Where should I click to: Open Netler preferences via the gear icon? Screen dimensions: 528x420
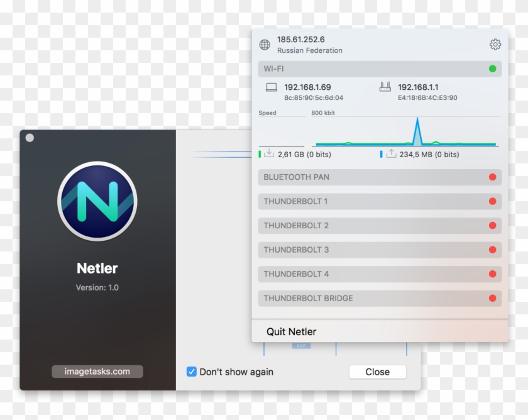495,43
